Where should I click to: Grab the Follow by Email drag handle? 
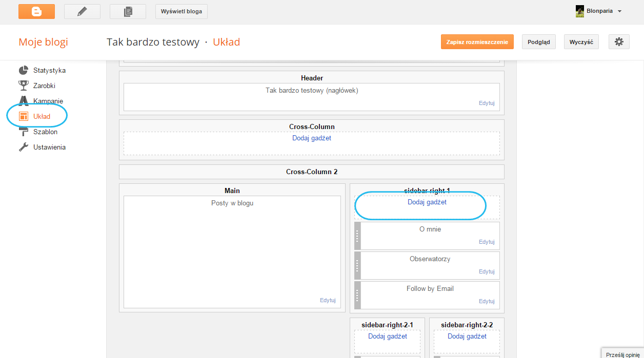click(357, 295)
